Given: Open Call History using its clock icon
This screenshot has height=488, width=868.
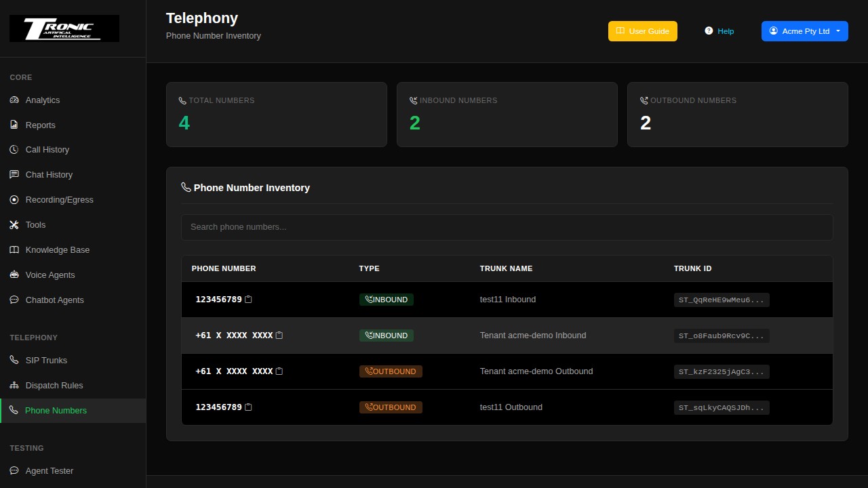Looking at the screenshot, I should (14, 150).
